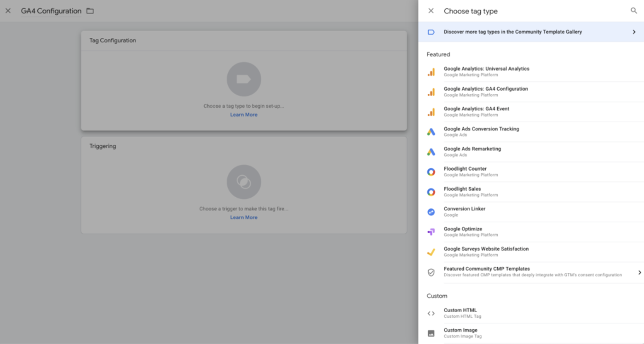Image resolution: width=644 pixels, height=344 pixels.
Task: Click the Tag Configuration card heading
Action: point(113,40)
